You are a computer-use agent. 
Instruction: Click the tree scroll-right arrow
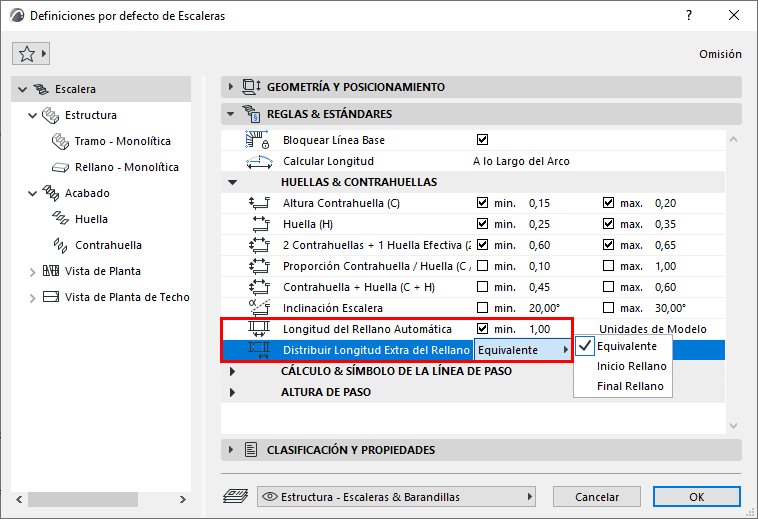point(183,499)
